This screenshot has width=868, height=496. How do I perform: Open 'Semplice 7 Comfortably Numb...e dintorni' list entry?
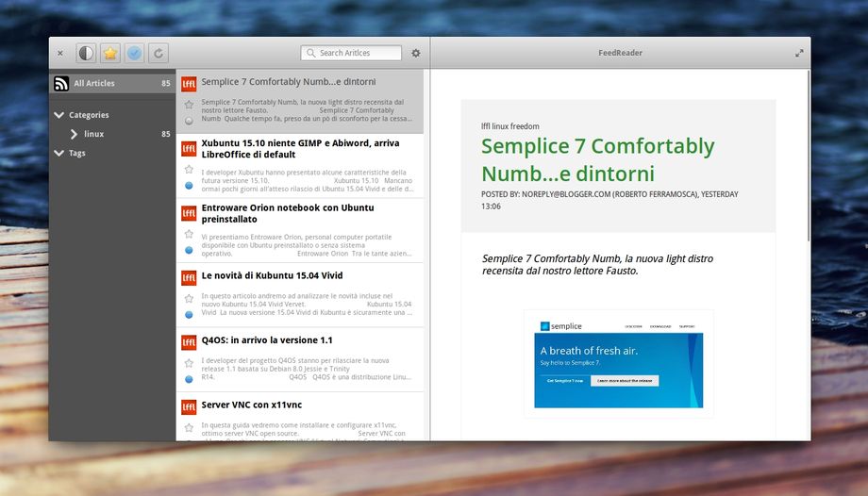click(x=299, y=101)
